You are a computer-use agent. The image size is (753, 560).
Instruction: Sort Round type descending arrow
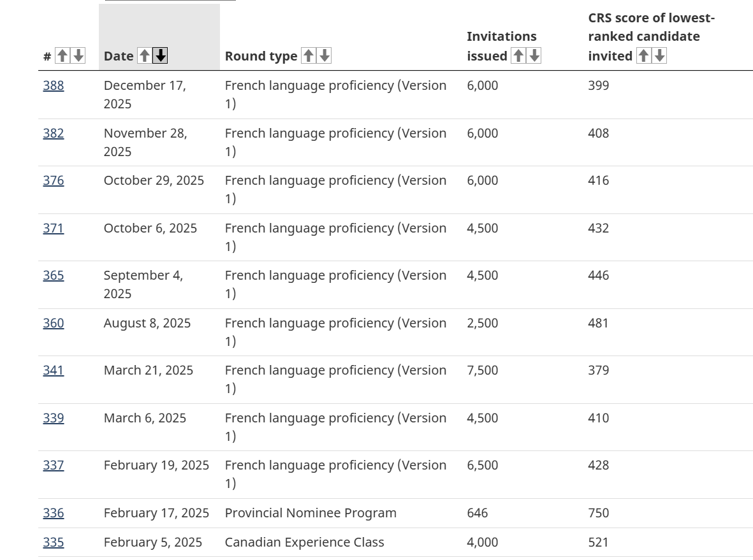click(325, 56)
